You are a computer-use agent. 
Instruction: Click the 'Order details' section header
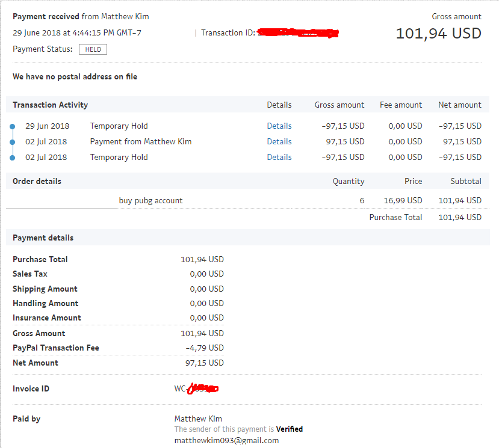pos(37,181)
